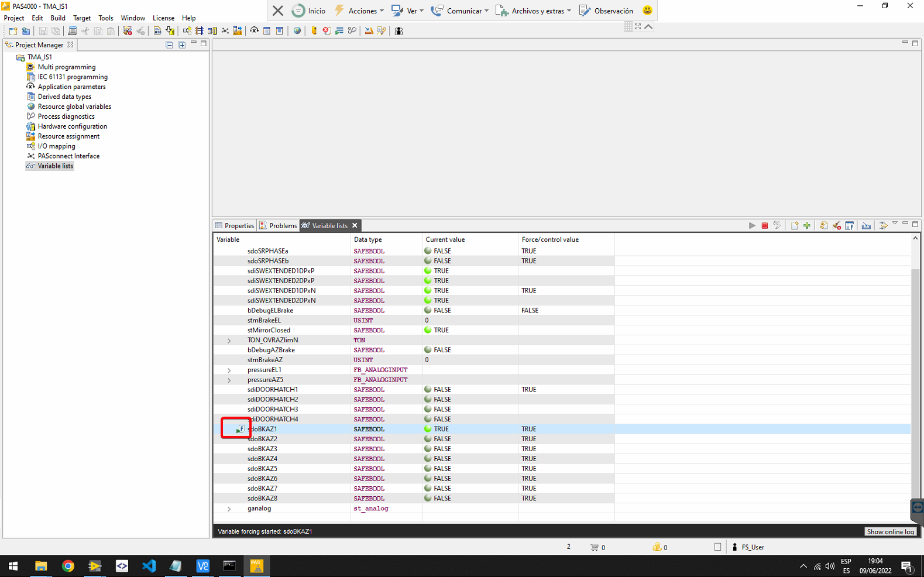Switch to the Problems tab

[x=279, y=225]
